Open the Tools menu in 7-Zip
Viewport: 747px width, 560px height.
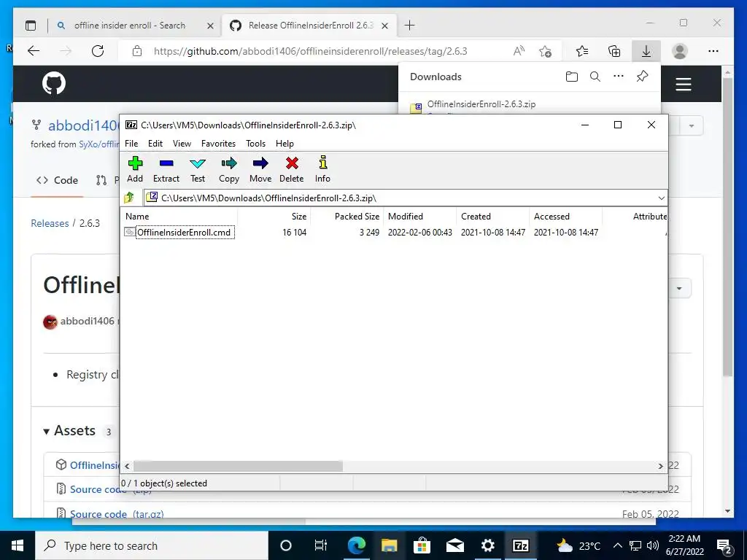click(255, 144)
